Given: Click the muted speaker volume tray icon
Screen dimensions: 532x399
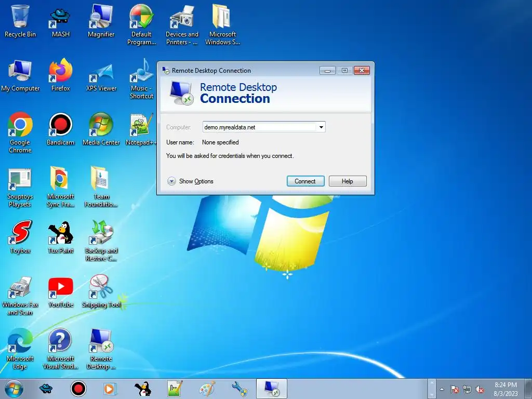Looking at the screenshot, I should [x=480, y=390].
